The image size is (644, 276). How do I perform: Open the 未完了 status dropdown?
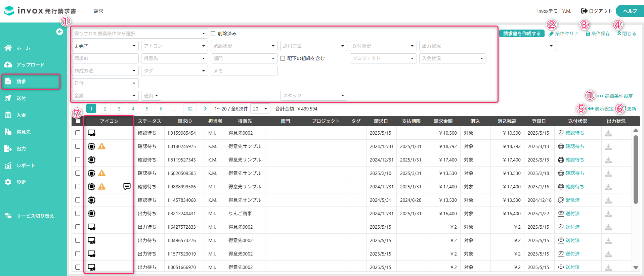(x=105, y=46)
